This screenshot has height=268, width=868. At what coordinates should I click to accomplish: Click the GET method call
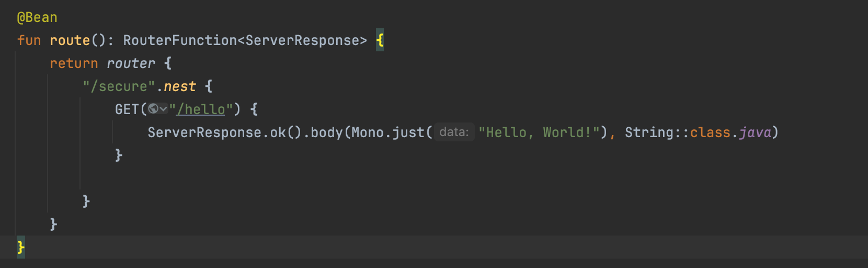click(x=127, y=109)
